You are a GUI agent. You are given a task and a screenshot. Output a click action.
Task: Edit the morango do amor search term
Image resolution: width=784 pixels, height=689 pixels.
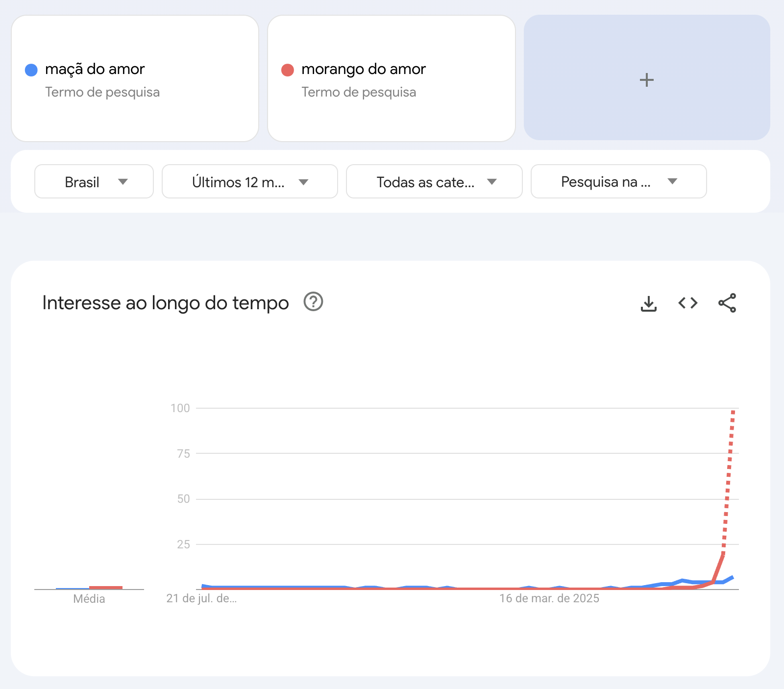coord(364,69)
